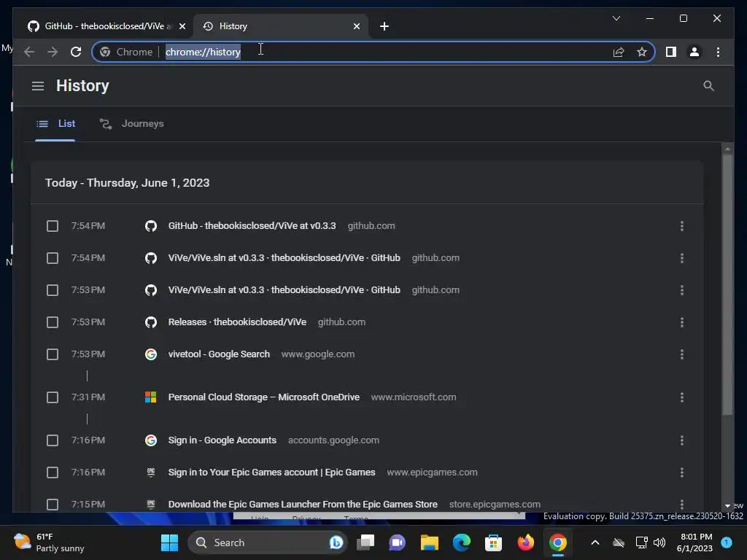The image size is (747, 560).
Task: Open actions menu for 7:54 PM ViVe.sln
Action: tap(682, 258)
